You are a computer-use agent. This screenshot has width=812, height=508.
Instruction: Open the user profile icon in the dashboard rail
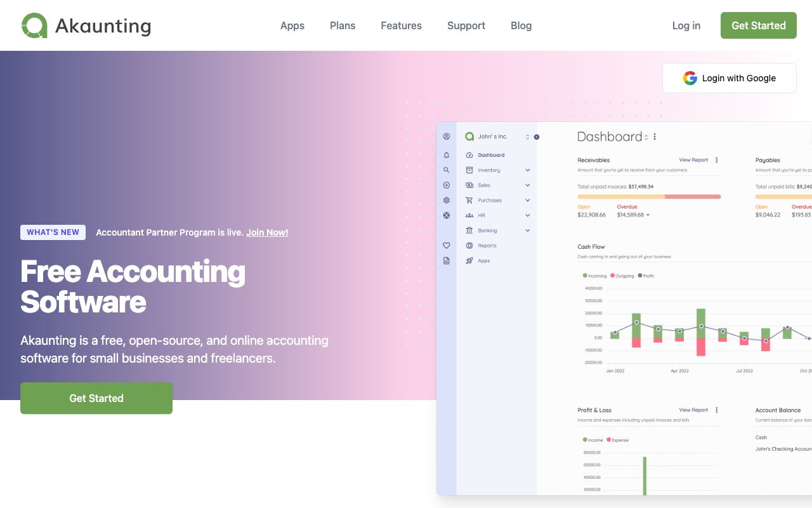tap(447, 137)
